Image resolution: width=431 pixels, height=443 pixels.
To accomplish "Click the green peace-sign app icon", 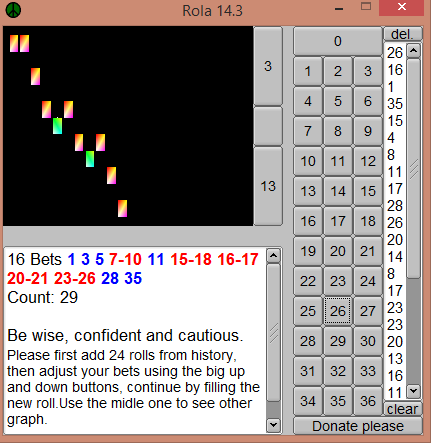I will pos(13,10).
